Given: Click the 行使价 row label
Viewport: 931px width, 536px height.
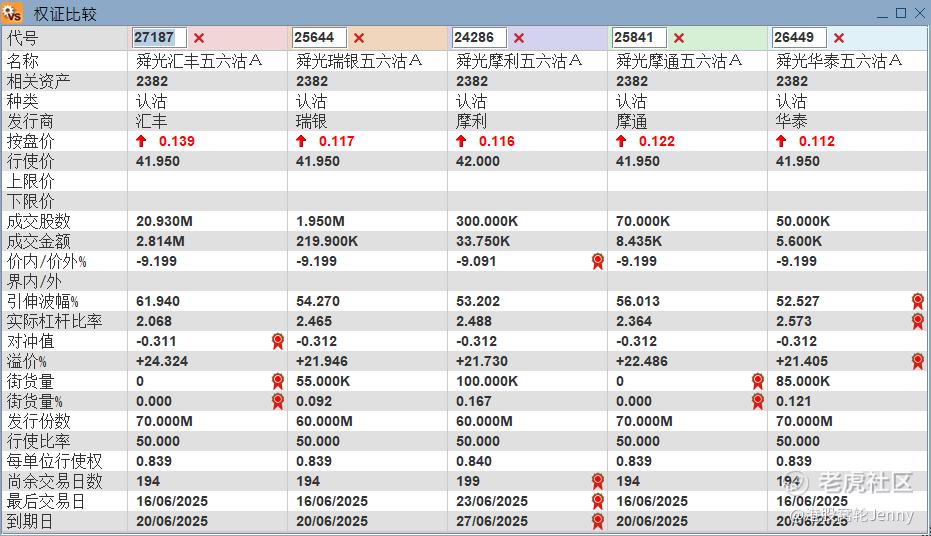Looking at the screenshot, I should [x=30, y=161].
